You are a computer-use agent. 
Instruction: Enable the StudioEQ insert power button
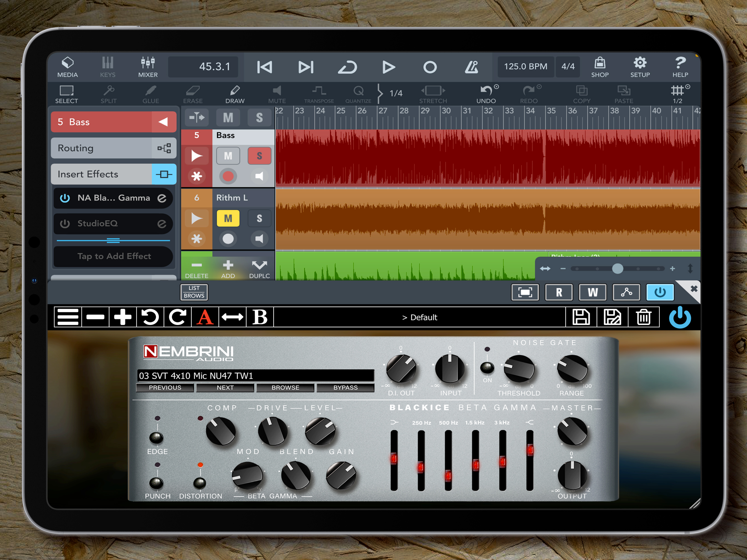click(x=65, y=224)
